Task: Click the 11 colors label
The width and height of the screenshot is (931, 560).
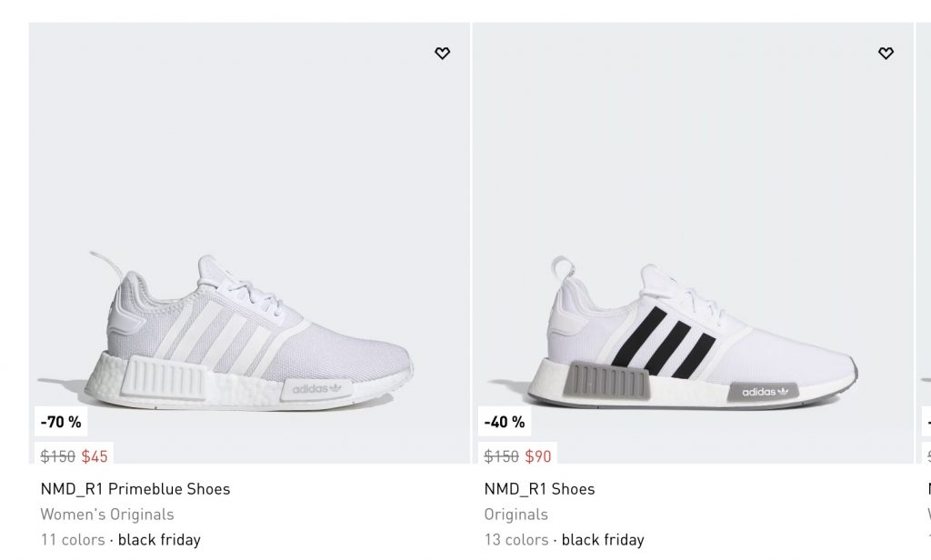Action: (73, 540)
